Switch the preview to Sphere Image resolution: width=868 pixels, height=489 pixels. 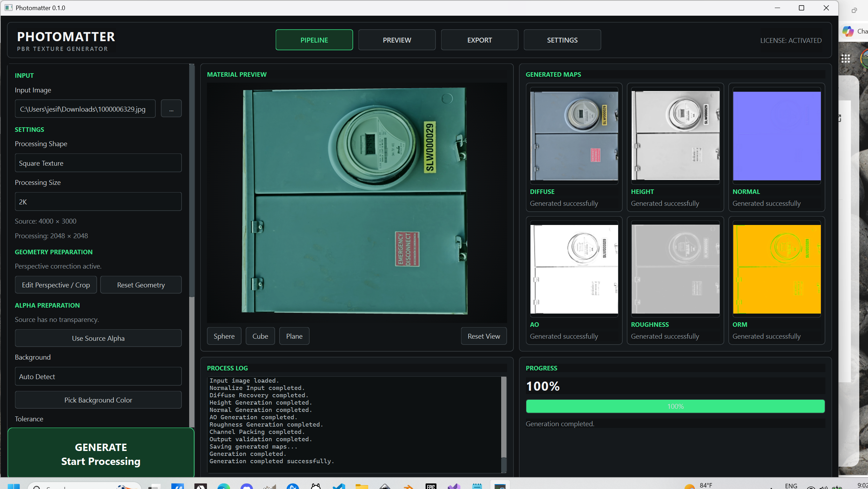(x=224, y=336)
